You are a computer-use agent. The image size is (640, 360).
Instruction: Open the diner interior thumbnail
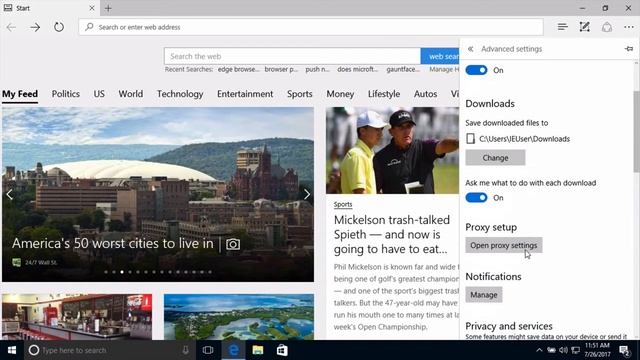(x=77, y=317)
